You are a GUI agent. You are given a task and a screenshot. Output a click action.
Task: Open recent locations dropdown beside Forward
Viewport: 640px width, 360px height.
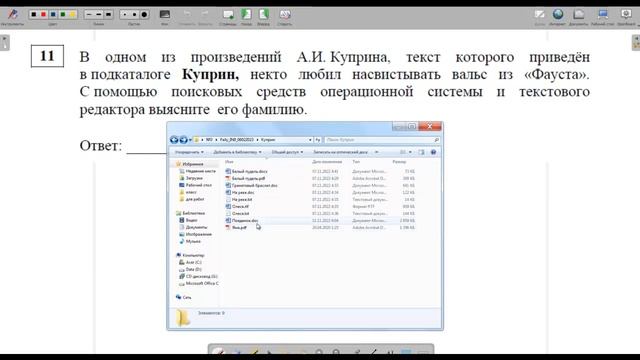[x=190, y=140]
